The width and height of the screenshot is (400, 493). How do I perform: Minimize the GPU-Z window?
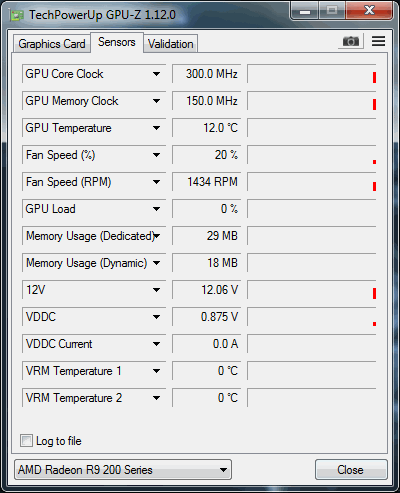coord(305,11)
